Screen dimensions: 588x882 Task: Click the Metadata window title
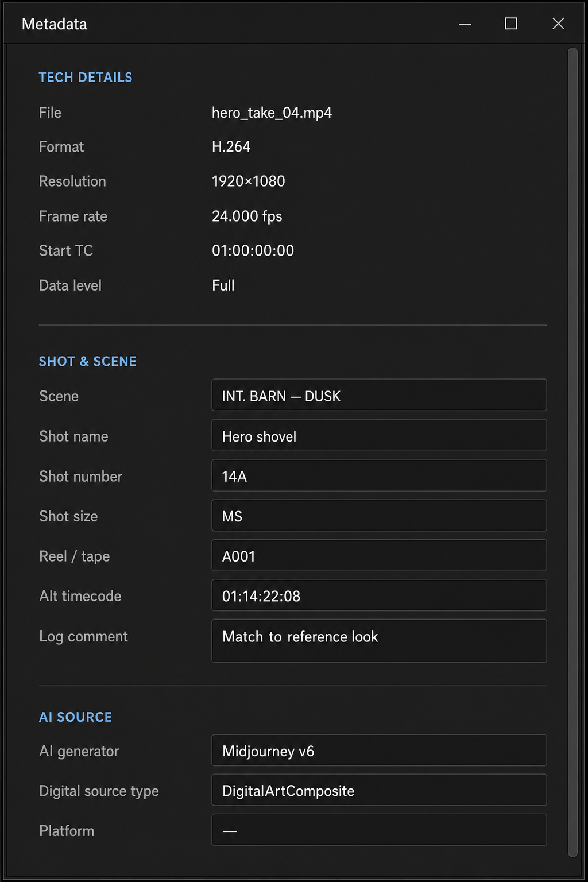click(55, 24)
